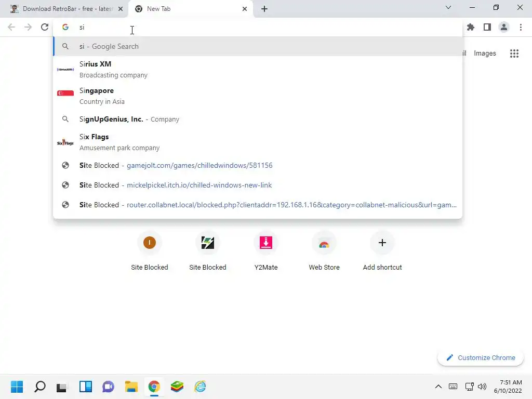Pick the Six Flags suggestion

tap(258, 142)
